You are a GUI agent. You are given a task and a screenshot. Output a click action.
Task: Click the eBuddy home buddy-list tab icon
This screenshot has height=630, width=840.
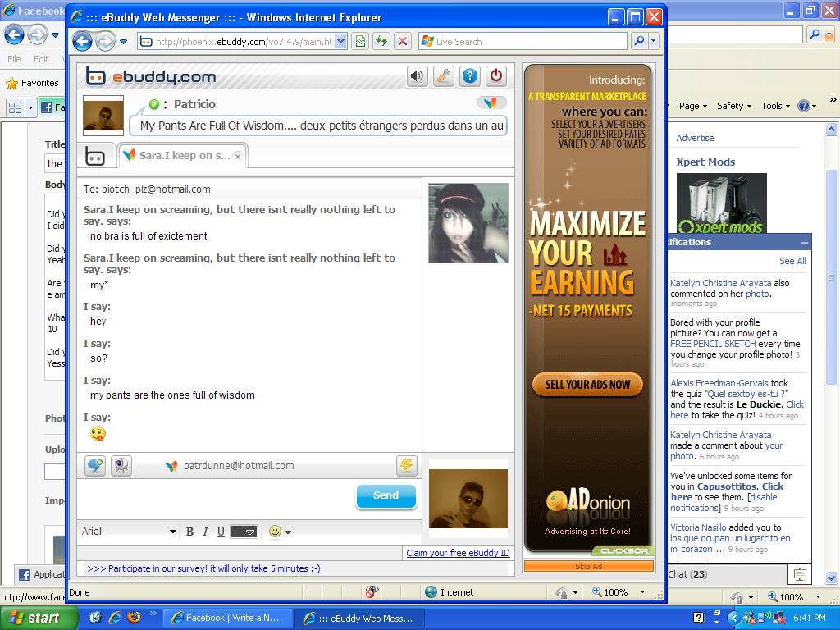pos(95,156)
